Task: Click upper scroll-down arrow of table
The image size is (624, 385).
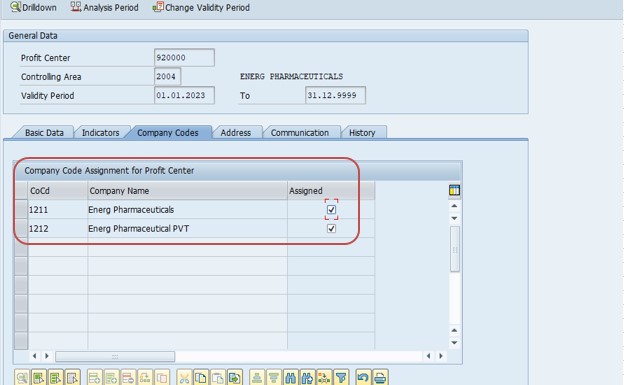Action: 454,218
